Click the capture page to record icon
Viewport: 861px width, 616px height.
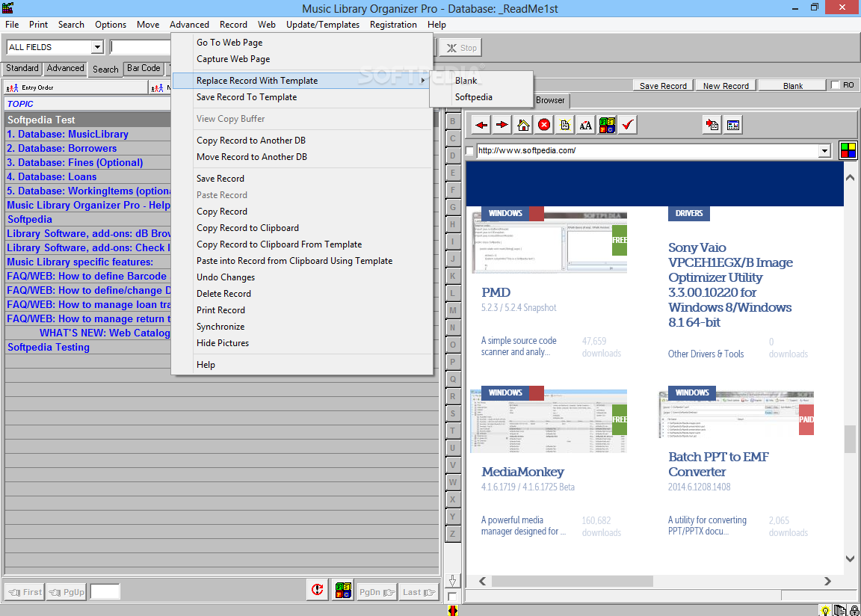pyautogui.click(x=712, y=125)
